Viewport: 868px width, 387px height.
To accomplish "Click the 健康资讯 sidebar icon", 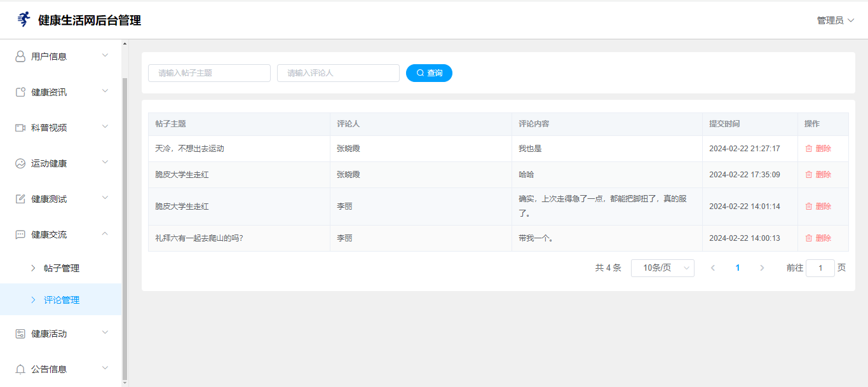I will tap(20, 92).
